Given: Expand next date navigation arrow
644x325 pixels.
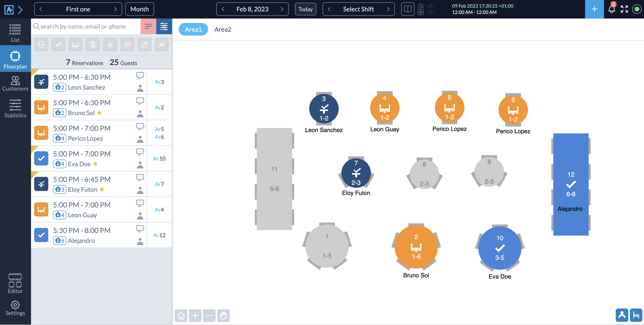Looking at the screenshot, I should (x=283, y=9).
